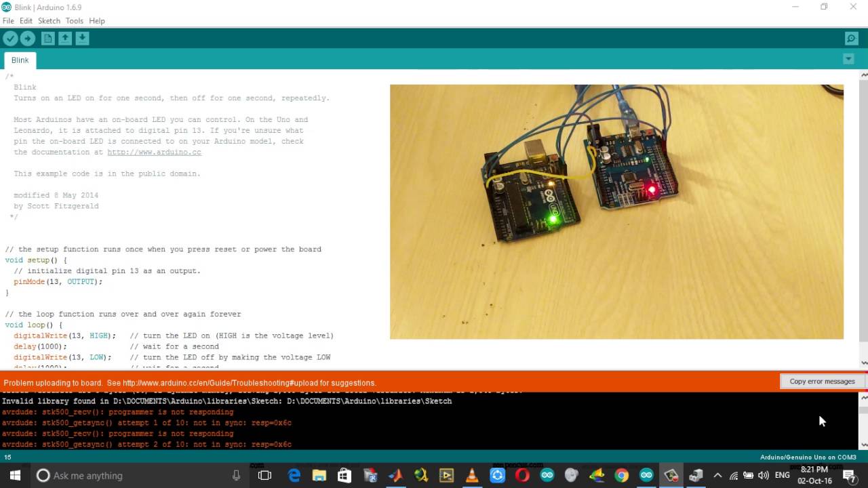The image size is (868, 488).
Task: Open the File menu
Action: pyautogui.click(x=8, y=21)
